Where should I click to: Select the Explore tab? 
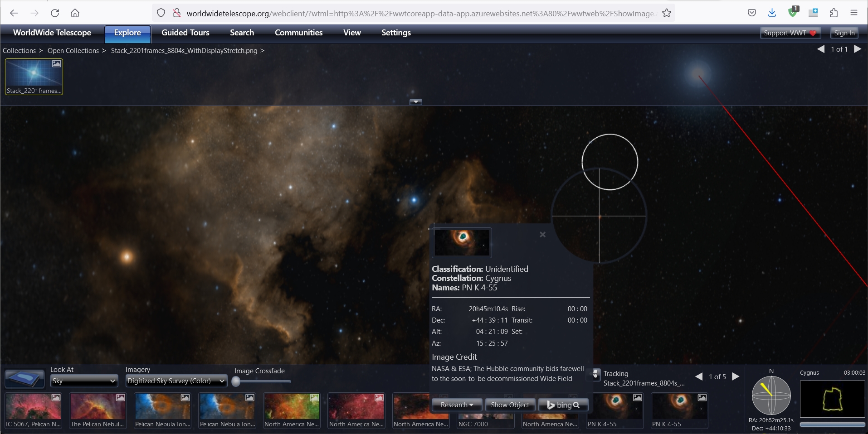127,33
